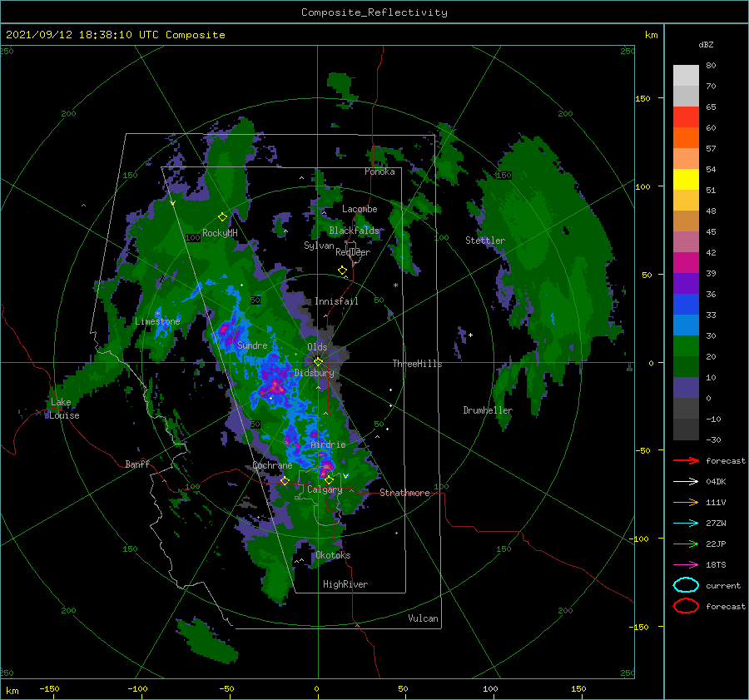Select the bright yellow 51-54 dBZ swatch

coord(686,180)
